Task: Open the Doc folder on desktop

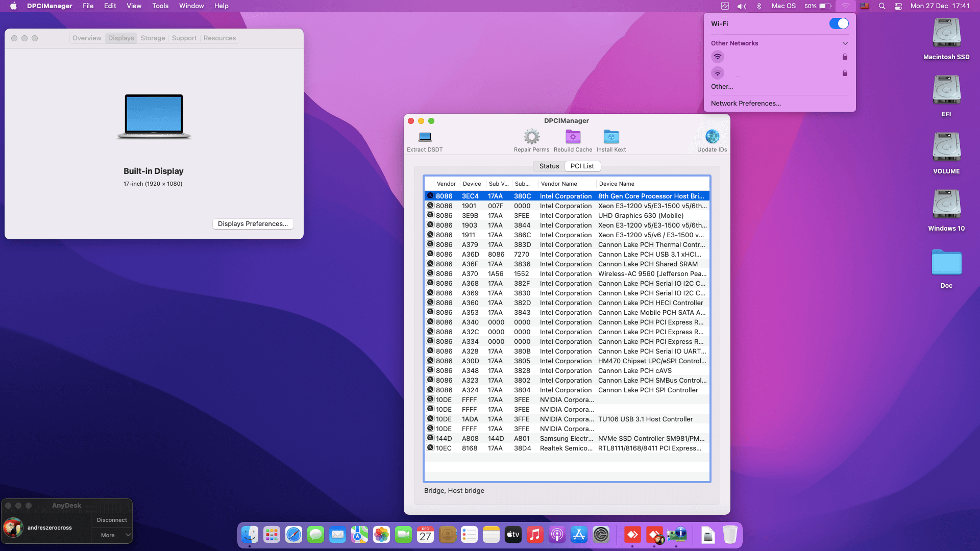Action: click(946, 264)
